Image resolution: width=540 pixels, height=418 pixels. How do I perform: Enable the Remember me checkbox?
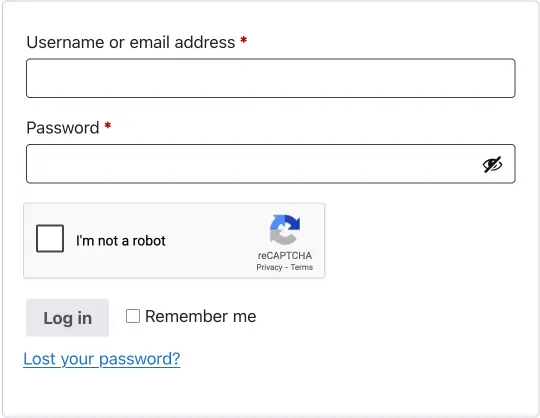coord(133,316)
